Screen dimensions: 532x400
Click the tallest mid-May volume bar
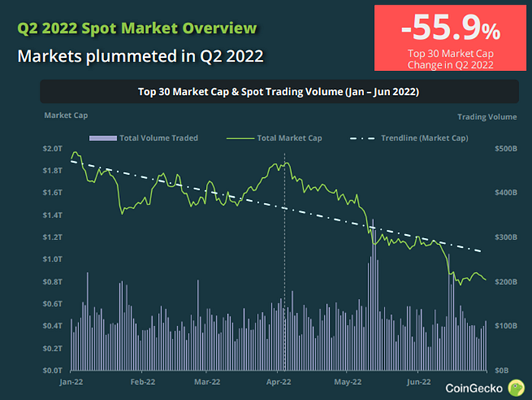click(373, 295)
